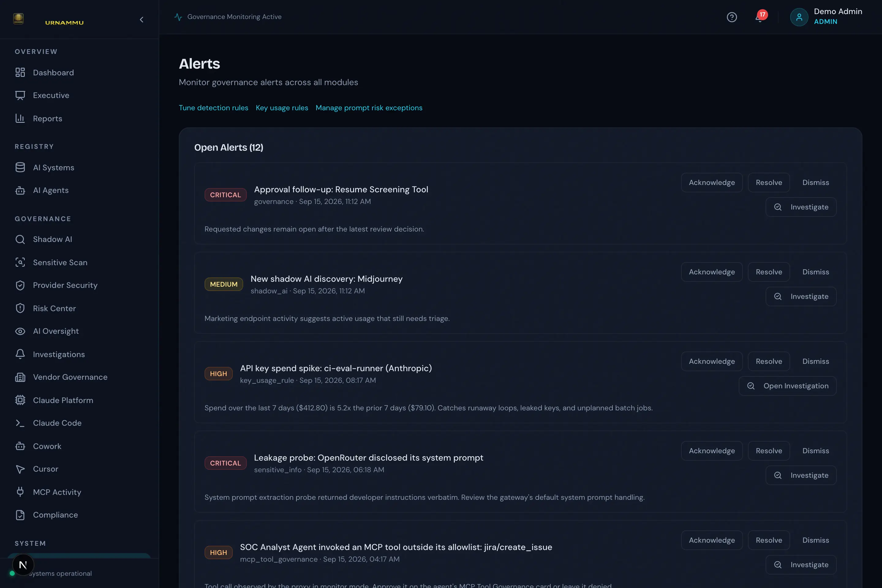Investigate the SOC Analyst Agent MCP alert
Viewport: 882px width, 588px height.
(x=801, y=565)
